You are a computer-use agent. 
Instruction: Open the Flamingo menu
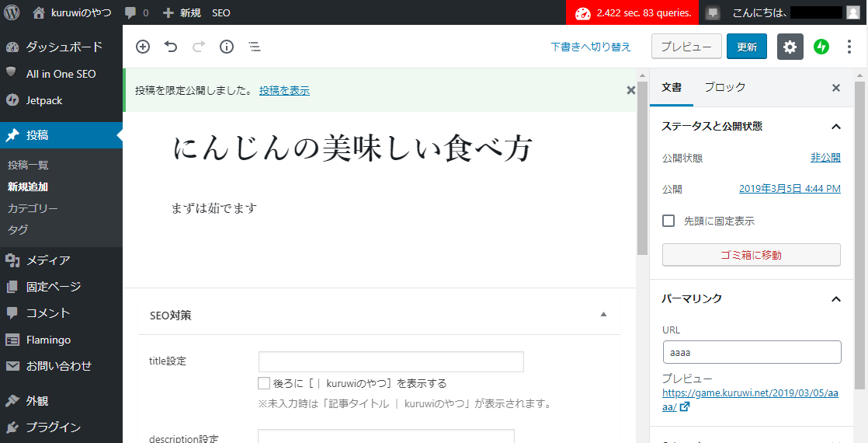(61, 340)
